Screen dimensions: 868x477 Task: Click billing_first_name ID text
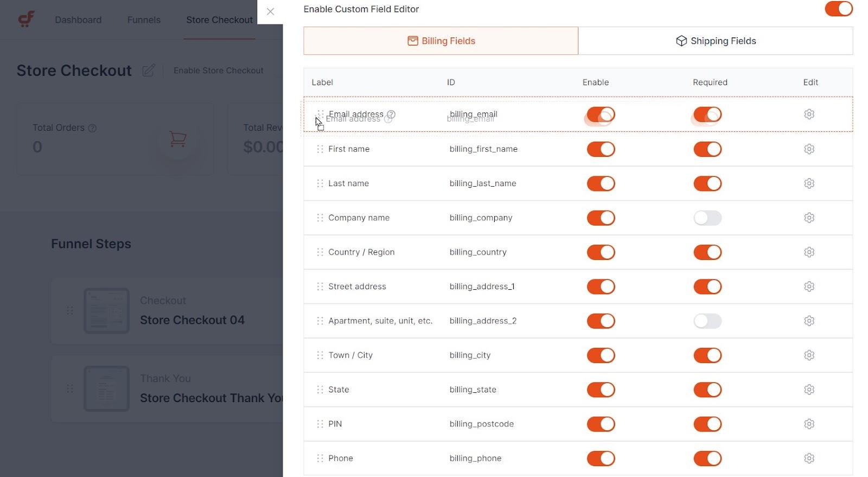pyautogui.click(x=483, y=149)
